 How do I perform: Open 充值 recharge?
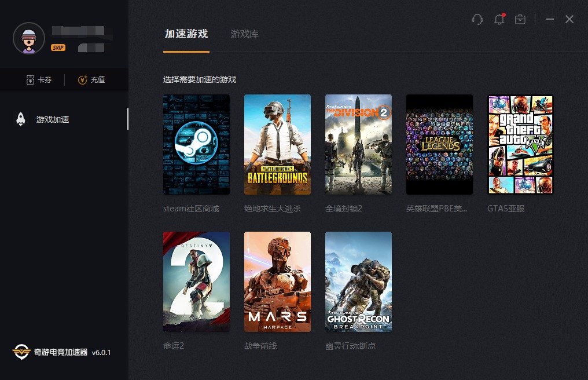click(91, 79)
